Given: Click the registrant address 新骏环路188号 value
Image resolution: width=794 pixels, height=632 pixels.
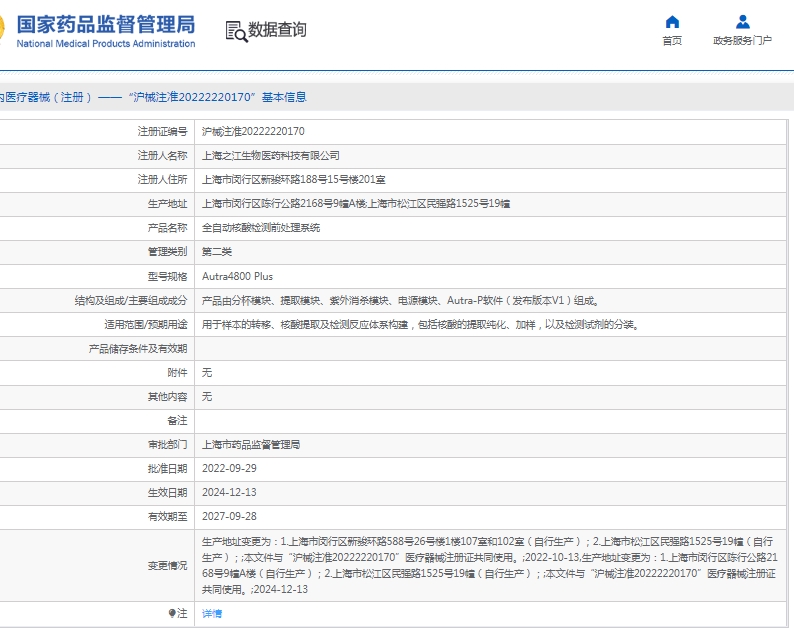Looking at the screenshot, I should pyautogui.click(x=294, y=180).
